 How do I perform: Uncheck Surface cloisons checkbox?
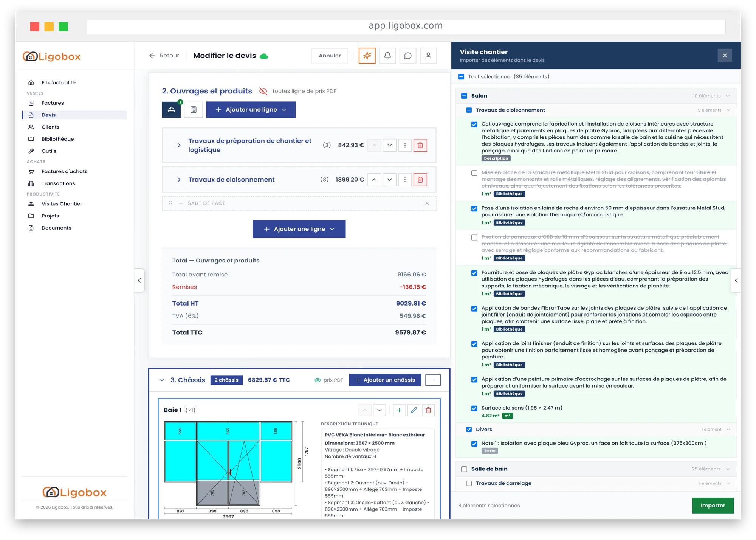(x=474, y=408)
